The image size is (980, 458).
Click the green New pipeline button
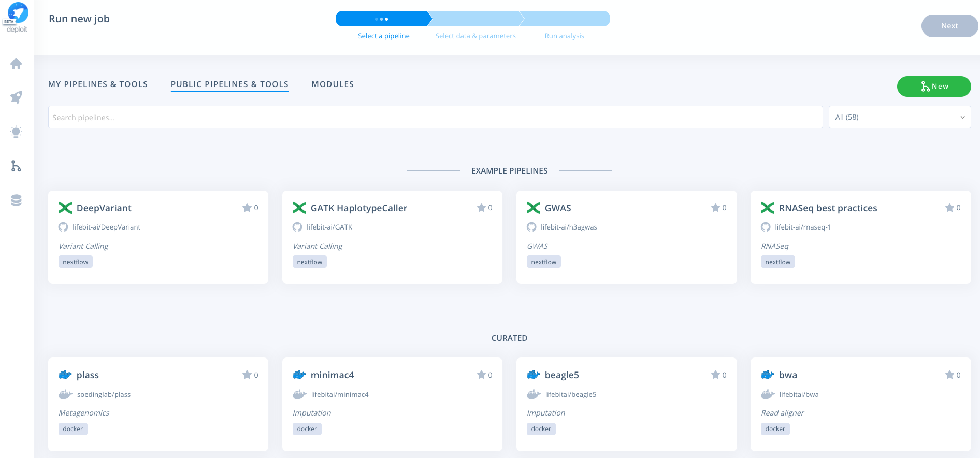[x=934, y=87]
